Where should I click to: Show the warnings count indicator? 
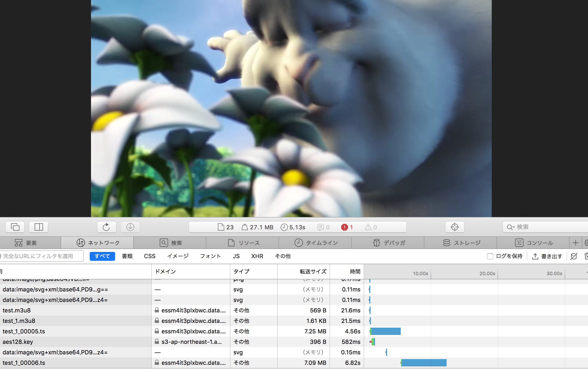click(371, 227)
